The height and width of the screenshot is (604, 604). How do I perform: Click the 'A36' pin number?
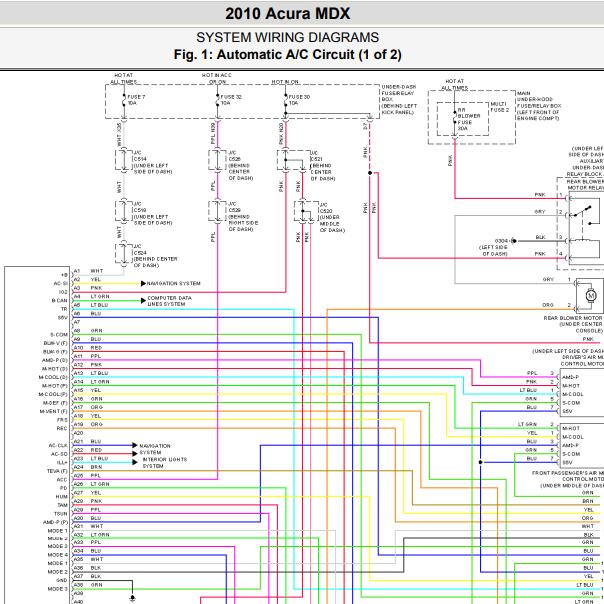(78, 568)
